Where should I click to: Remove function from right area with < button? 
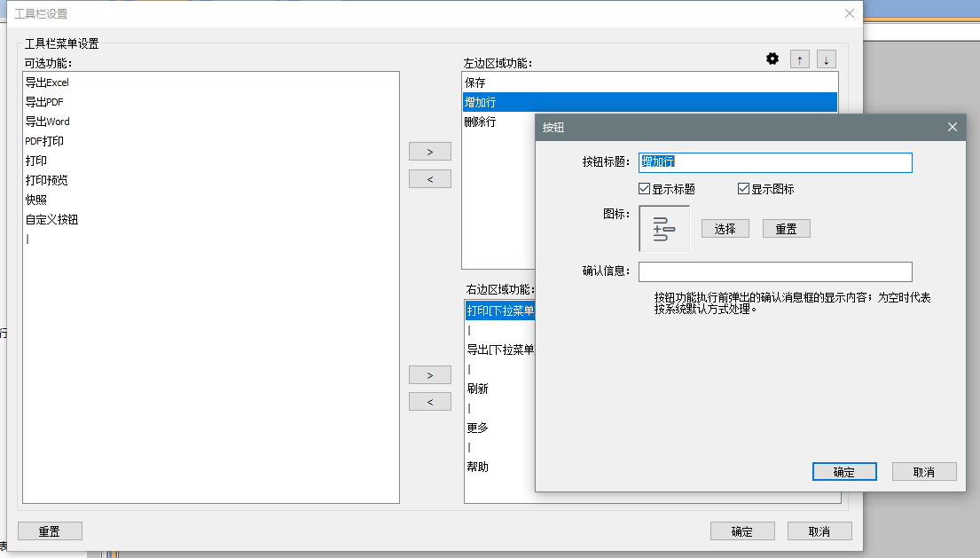(430, 402)
